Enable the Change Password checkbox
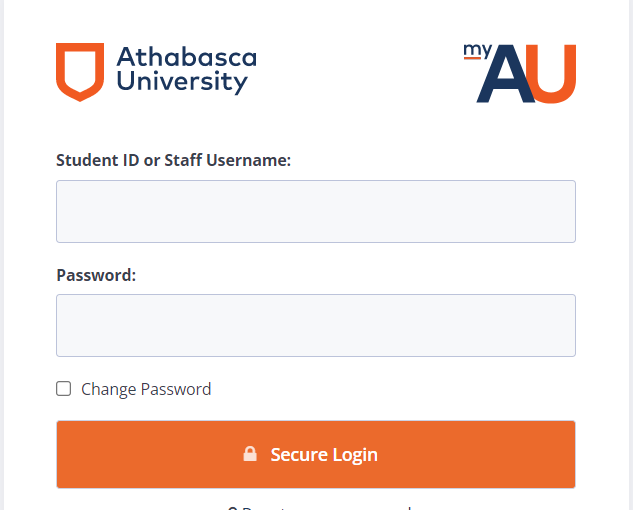Image resolution: width=633 pixels, height=510 pixels. [64, 389]
